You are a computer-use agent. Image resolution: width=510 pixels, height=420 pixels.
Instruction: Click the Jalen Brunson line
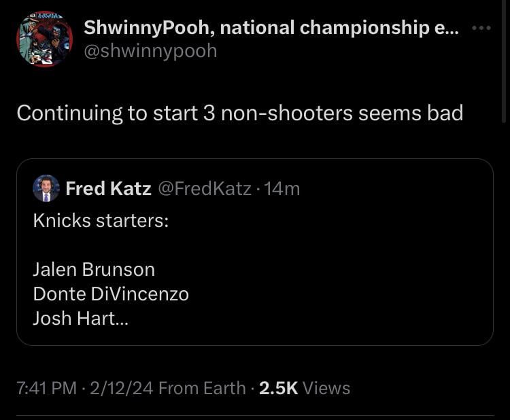click(x=94, y=269)
